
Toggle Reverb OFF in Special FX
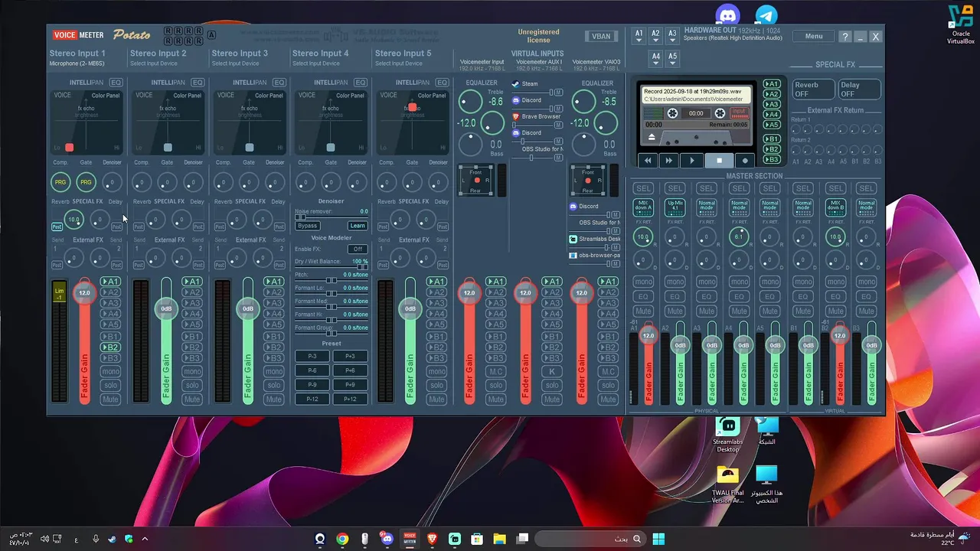pos(812,90)
